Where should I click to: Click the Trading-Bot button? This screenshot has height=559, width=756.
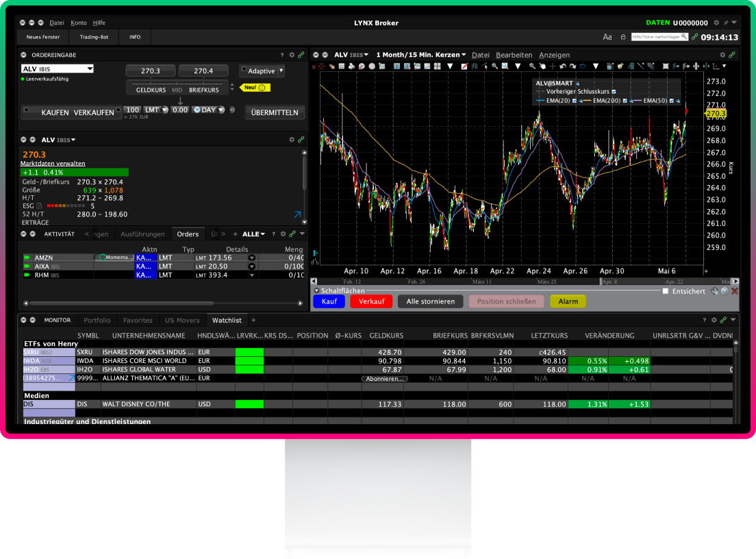point(94,37)
